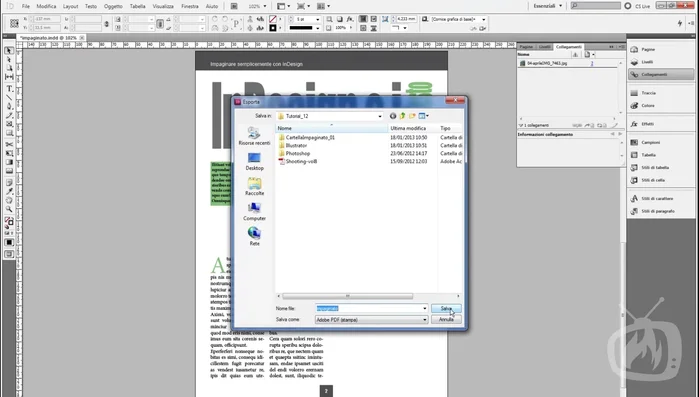699x397 pixels.
Task: Open the Stili di cella panel
Action: pyautogui.click(x=661, y=180)
